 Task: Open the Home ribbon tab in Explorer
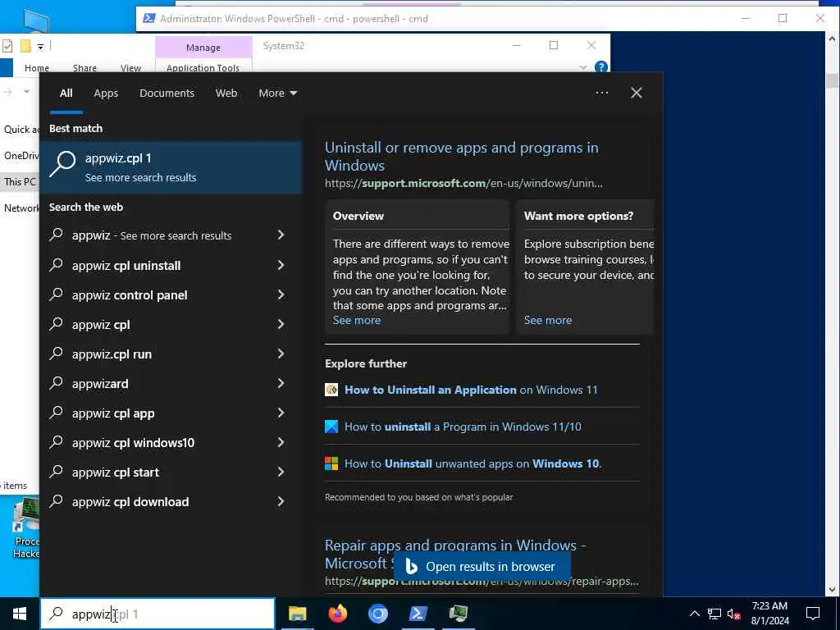pyautogui.click(x=36, y=67)
